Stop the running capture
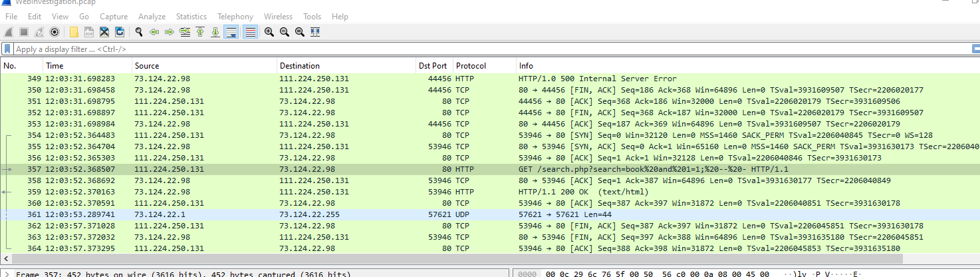The width and height of the screenshot is (980, 277). coord(24,32)
